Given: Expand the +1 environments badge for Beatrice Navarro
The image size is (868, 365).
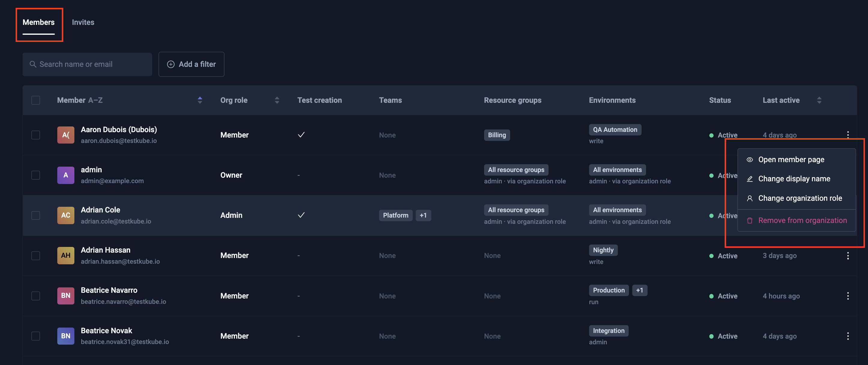Looking at the screenshot, I should pyautogui.click(x=639, y=290).
